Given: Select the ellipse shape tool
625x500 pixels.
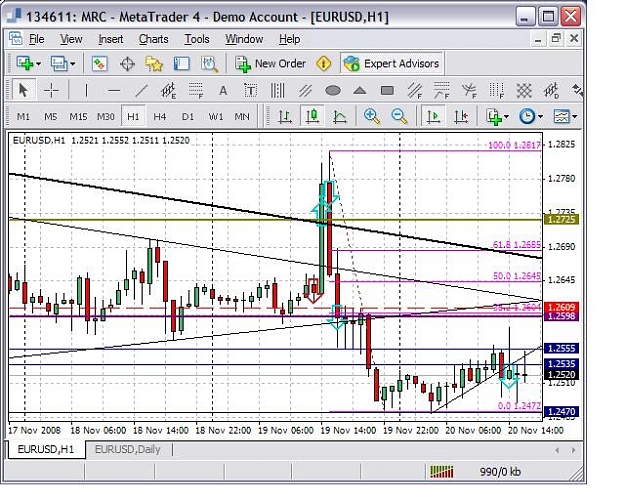Looking at the screenshot, I should pyautogui.click(x=333, y=91).
